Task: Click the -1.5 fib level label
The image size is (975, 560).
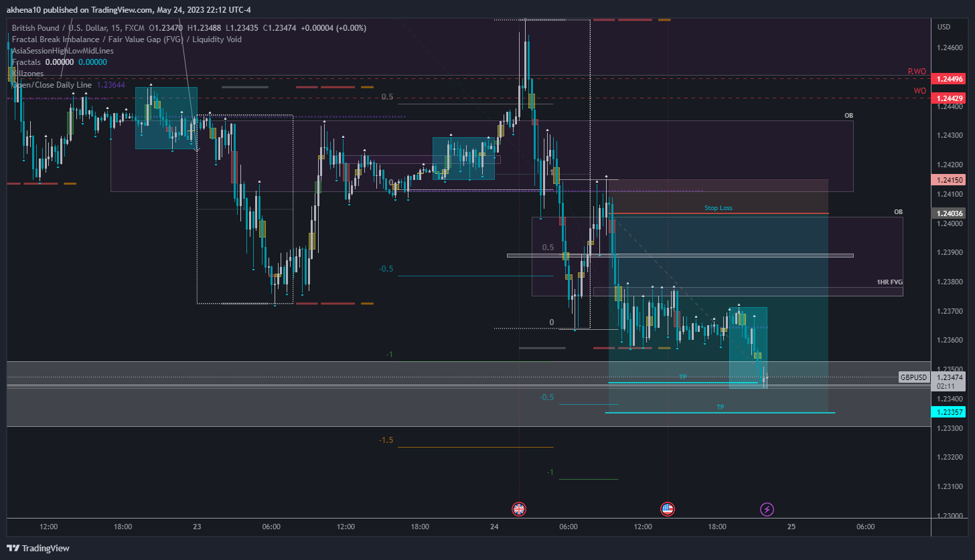Action: [x=386, y=440]
